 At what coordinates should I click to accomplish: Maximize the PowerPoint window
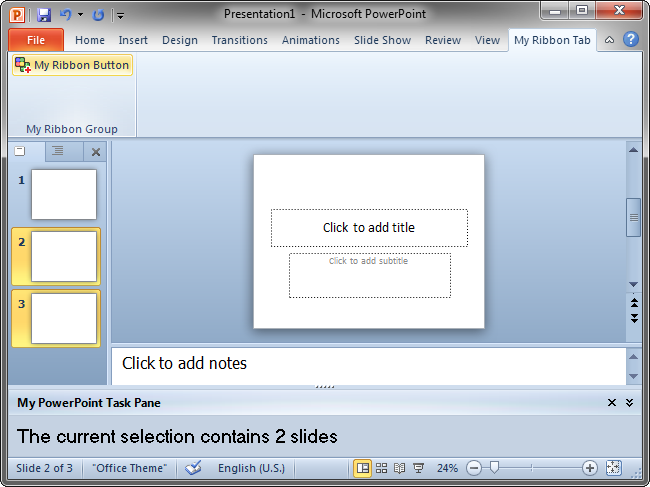[582, 11]
